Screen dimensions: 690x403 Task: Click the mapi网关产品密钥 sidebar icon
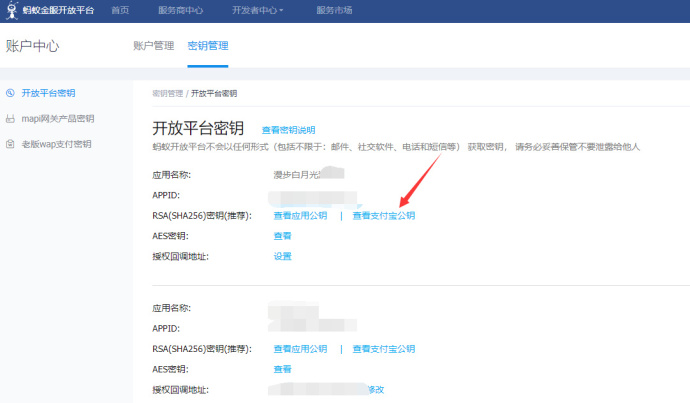coord(10,118)
